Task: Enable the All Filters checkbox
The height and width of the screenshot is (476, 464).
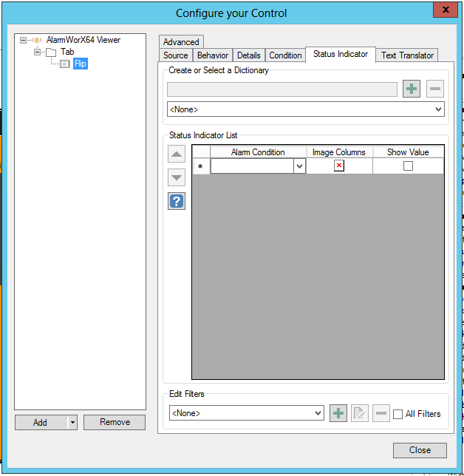Action: [x=398, y=414]
